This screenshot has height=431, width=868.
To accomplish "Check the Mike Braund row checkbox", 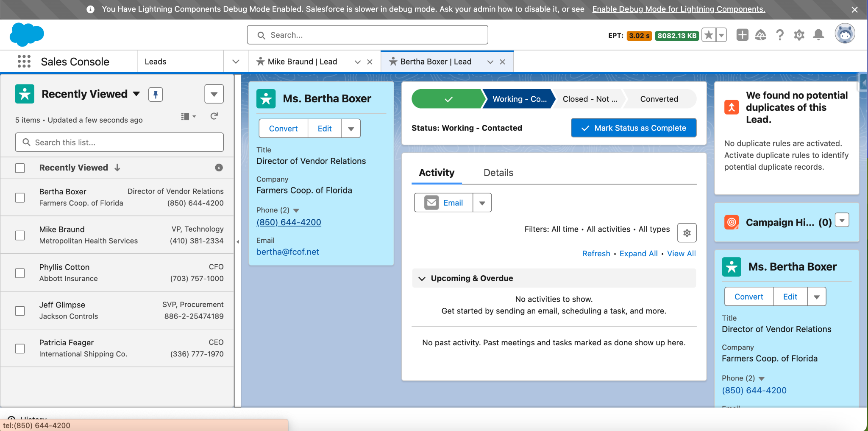I will pos(20,235).
